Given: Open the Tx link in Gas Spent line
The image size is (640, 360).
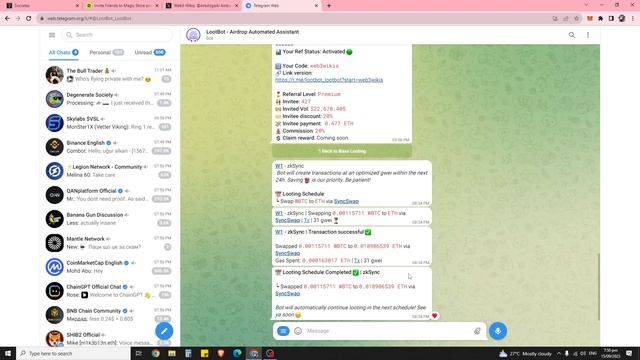Looking at the screenshot, I should [x=357, y=260].
